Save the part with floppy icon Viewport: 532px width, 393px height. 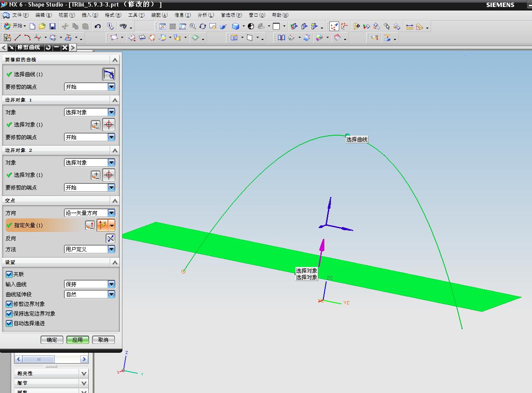coord(52,26)
